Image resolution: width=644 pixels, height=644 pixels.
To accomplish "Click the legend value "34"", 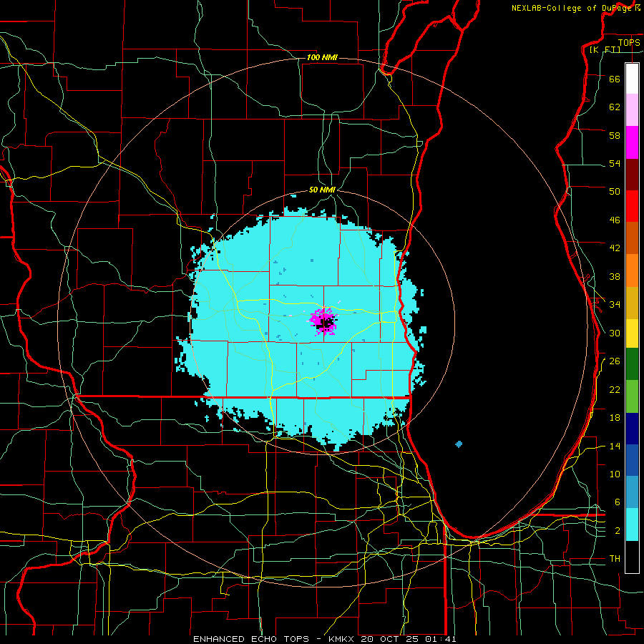I will pos(615,304).
